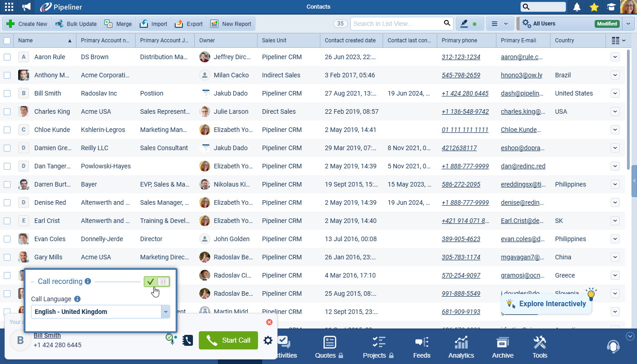This screenshot has height=364, width=637.
Task: Go to Feeds in the bottom navigation
Action: pyautogui.click(x=421, y=347)
